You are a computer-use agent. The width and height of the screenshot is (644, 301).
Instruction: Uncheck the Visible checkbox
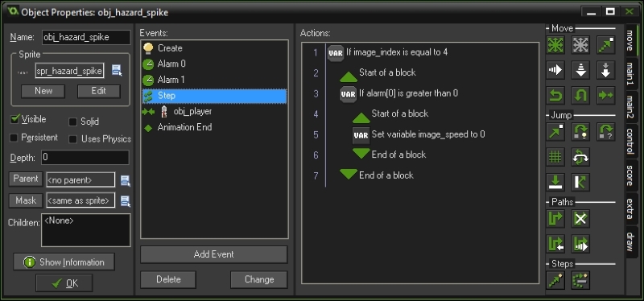point(15,119)
